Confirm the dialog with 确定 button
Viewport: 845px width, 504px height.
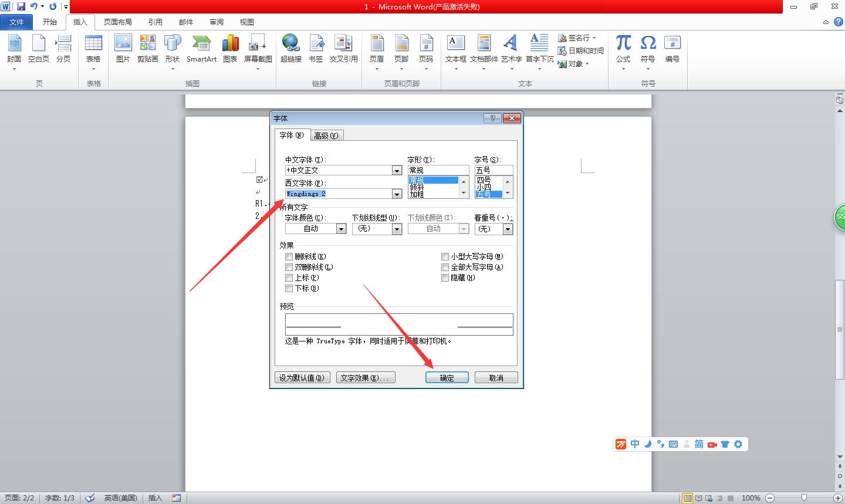pyautogui.click(x=447, y=378)
